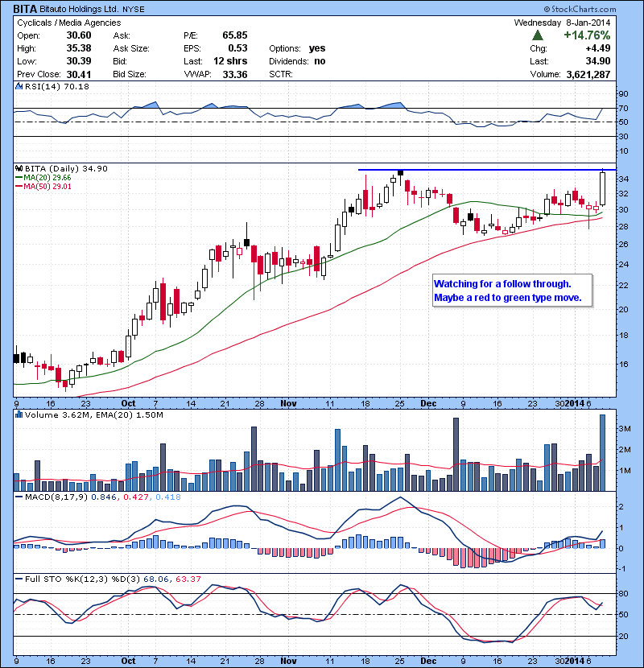The image size is (644, 668).
Task: Click the stochastic %D value 63.37
Action: pyautogui.click(x=188, y=579)
